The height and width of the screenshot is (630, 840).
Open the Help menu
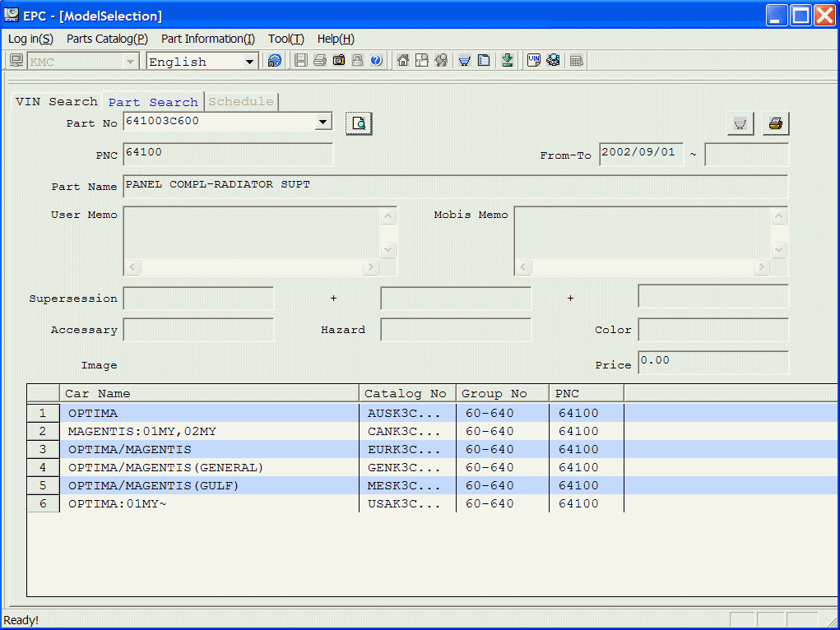(336, 39)
